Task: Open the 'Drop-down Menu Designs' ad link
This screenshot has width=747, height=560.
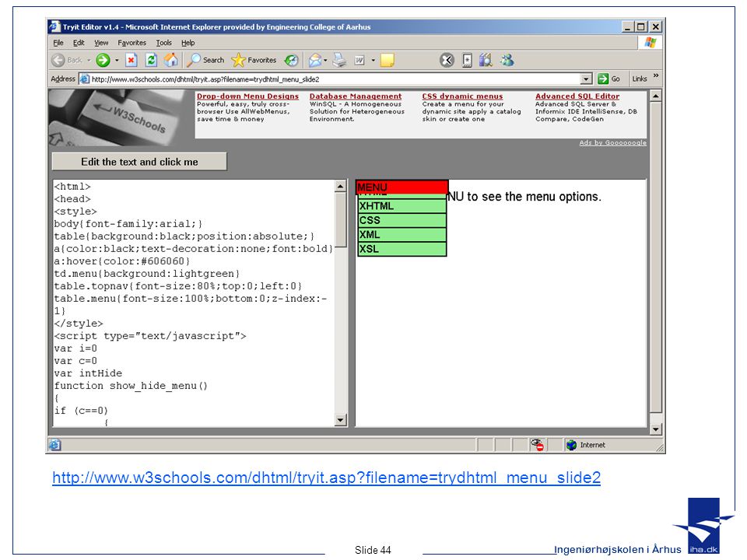Action: coord(247,96)
